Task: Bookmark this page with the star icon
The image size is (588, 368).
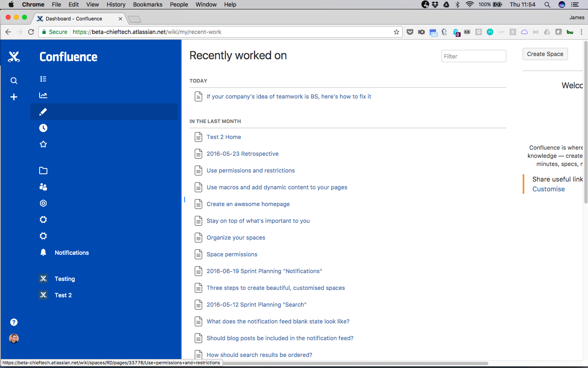Action: [x=396, y=32]
